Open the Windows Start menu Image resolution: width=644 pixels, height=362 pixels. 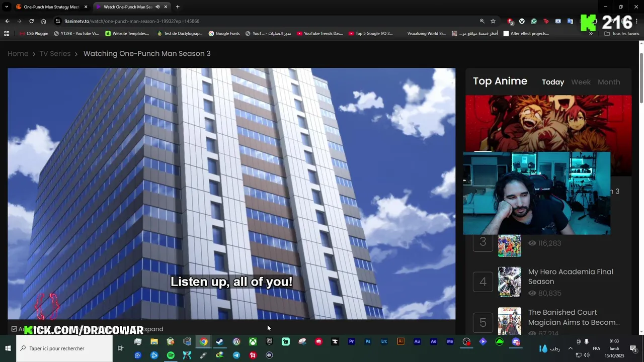(8, 348)
